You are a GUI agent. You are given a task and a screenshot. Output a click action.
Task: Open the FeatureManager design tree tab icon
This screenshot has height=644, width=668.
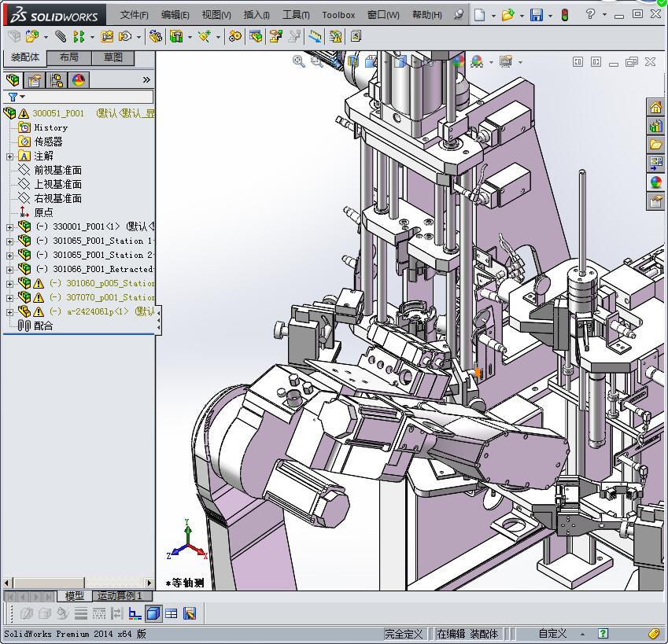coord(13,80)
